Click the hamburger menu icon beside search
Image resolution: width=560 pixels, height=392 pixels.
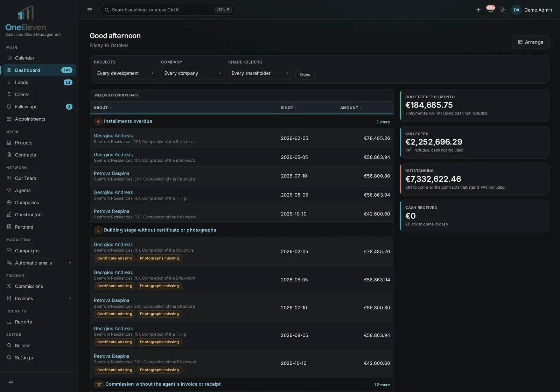point(90,10)
